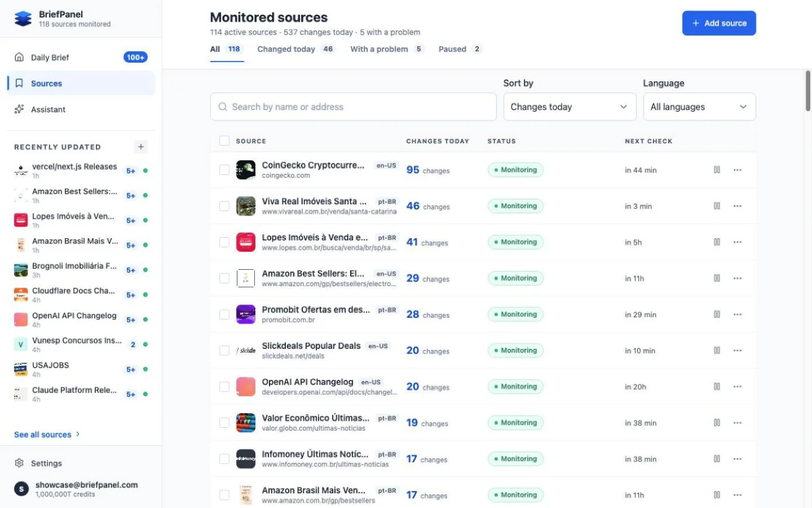Check the CoinGecko Cryptocurrency row checkbox

224,170
